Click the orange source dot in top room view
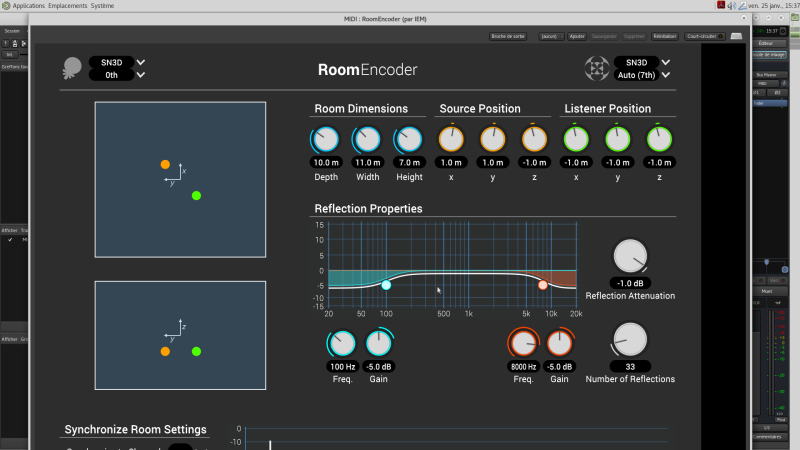This screenshot has height=450, width=800. point(165,164)
